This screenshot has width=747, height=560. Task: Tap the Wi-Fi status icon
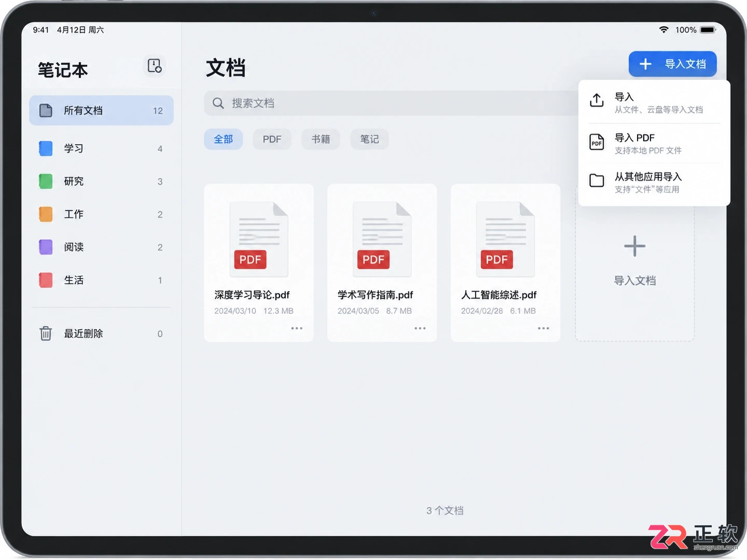[663, 30]
